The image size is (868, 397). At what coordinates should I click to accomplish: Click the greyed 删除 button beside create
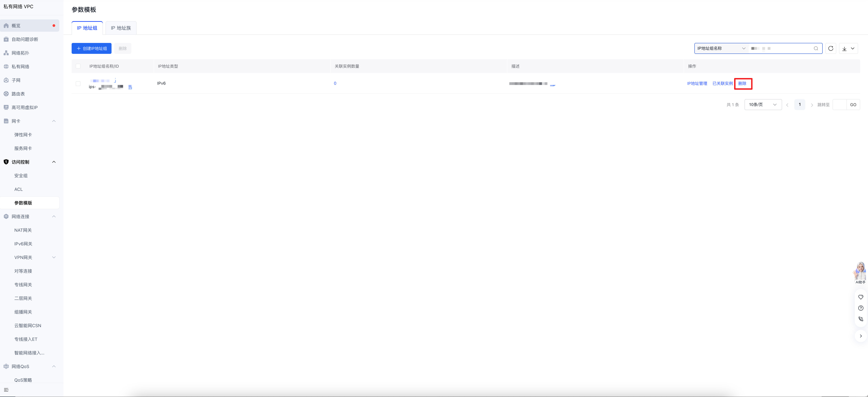coord(123,49)
